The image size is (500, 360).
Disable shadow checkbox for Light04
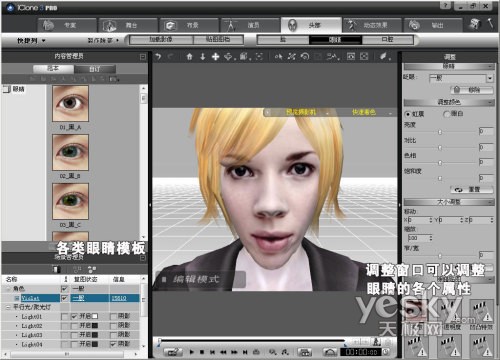click(113, 344)
